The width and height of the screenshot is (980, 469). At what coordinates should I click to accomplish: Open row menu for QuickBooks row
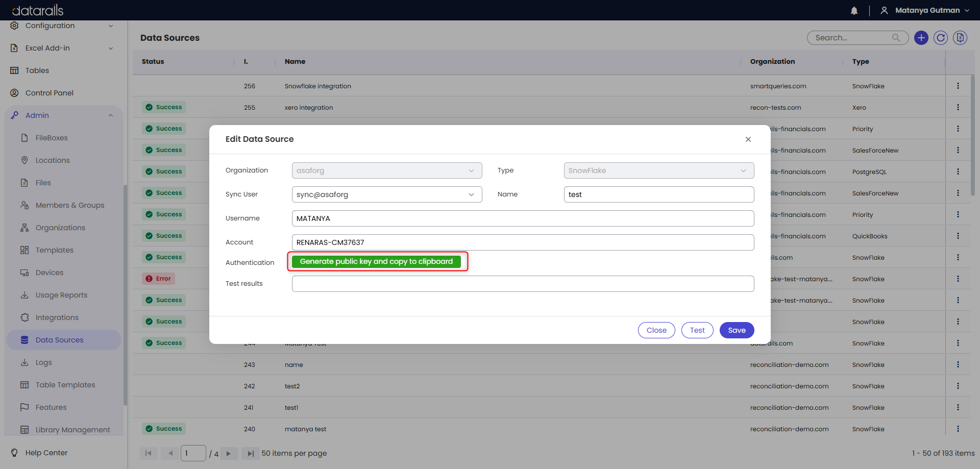tap(958, 236)
